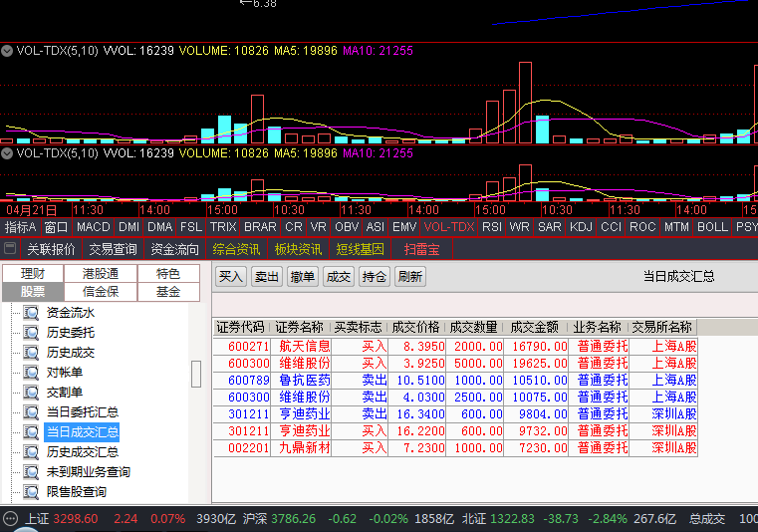Select the 航天信息 trade row
758x532 pixels.
[455, 347]
